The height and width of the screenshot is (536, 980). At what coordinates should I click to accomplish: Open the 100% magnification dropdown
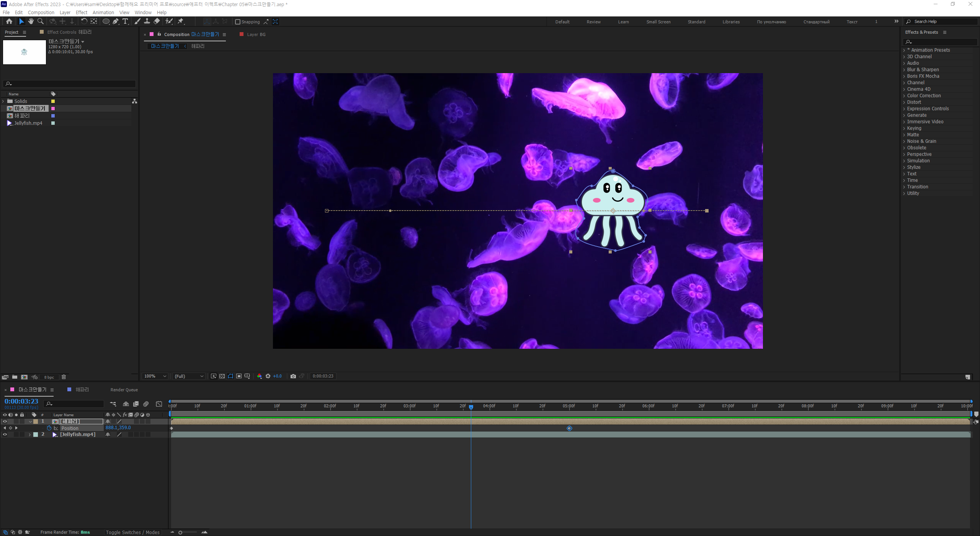(155, 376)
